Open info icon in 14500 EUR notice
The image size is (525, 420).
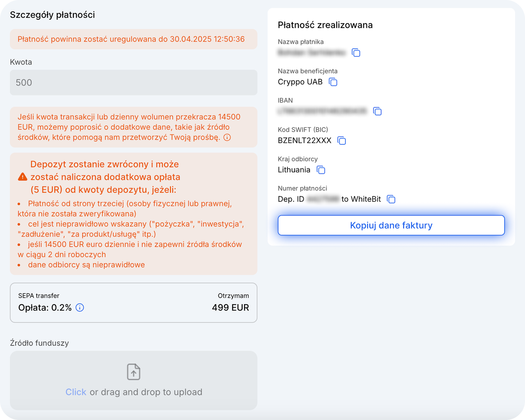[227, 137]
